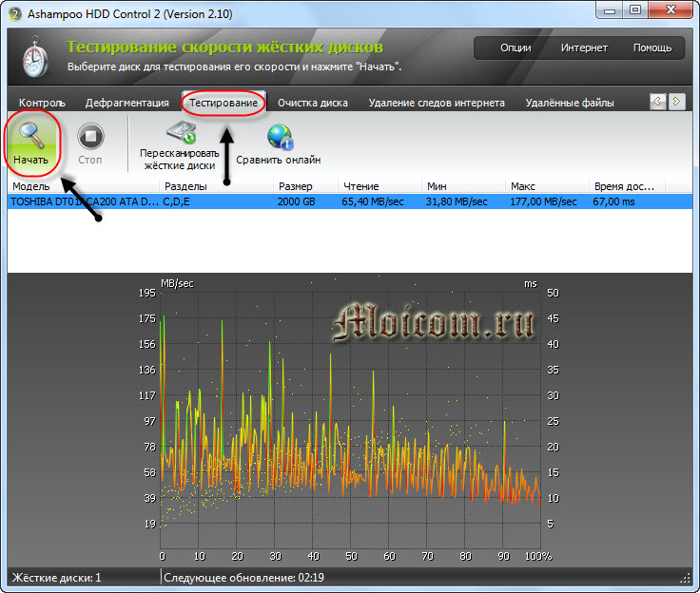
Task: Click the Опции button
Action: [516, 48]
